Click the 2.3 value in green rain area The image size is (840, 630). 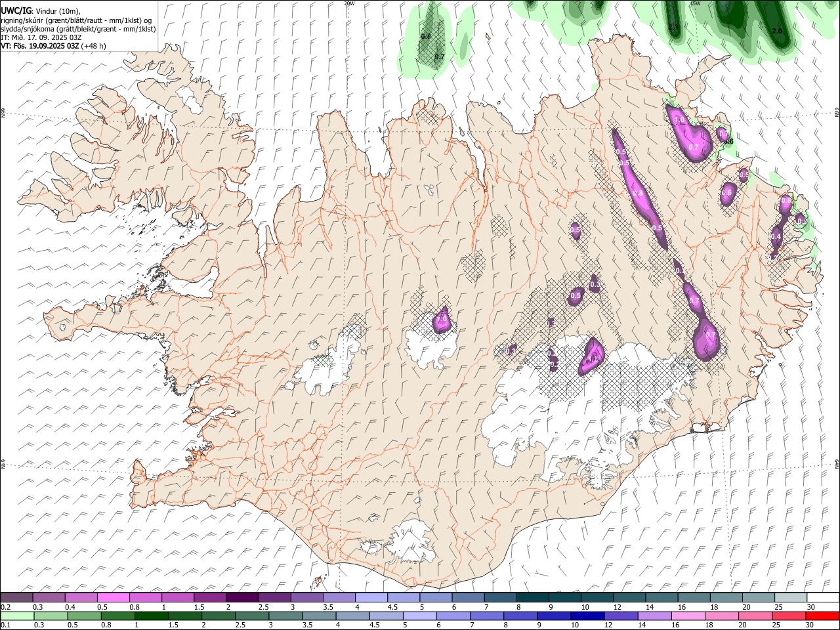click(x=674, y=27)
